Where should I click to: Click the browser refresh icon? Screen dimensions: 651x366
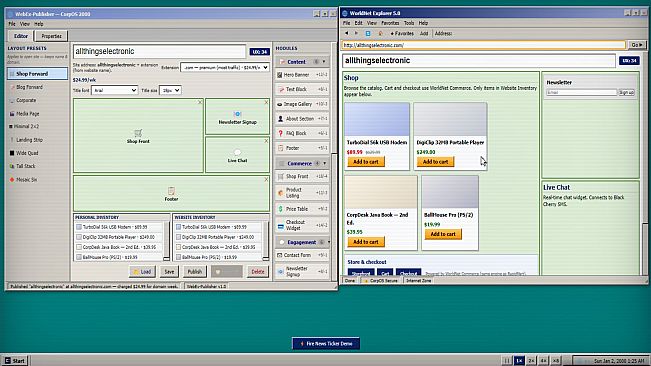pos(368,33)
